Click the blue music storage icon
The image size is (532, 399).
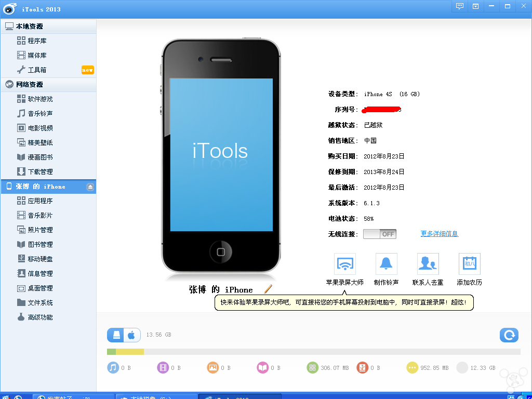click(x=113, y=367)
